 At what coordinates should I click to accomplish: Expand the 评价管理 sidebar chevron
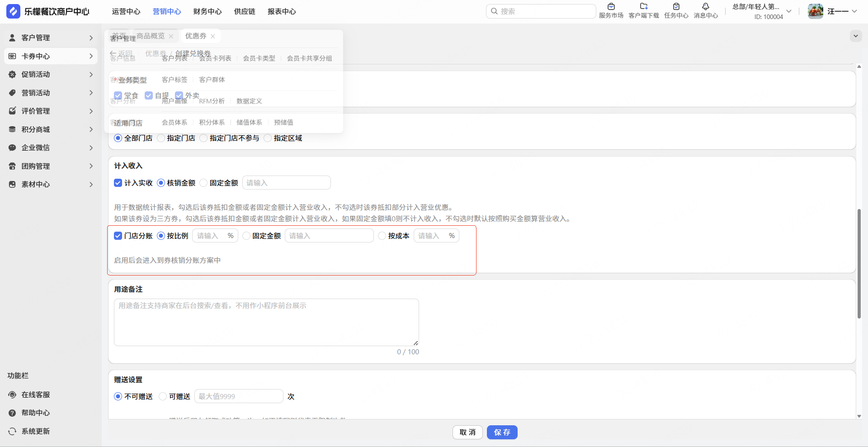coord(91,111)
